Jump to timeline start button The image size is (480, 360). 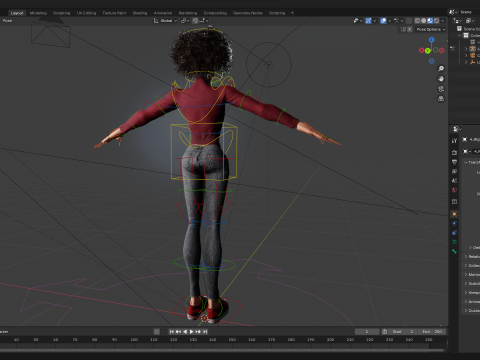[x=172, y=332]
